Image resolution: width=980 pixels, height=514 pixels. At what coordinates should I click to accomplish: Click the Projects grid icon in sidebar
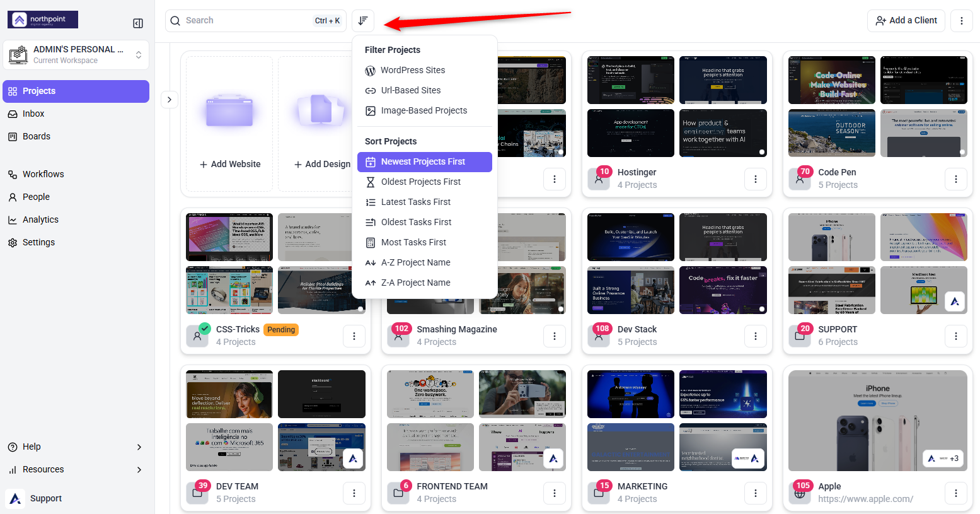13,91
